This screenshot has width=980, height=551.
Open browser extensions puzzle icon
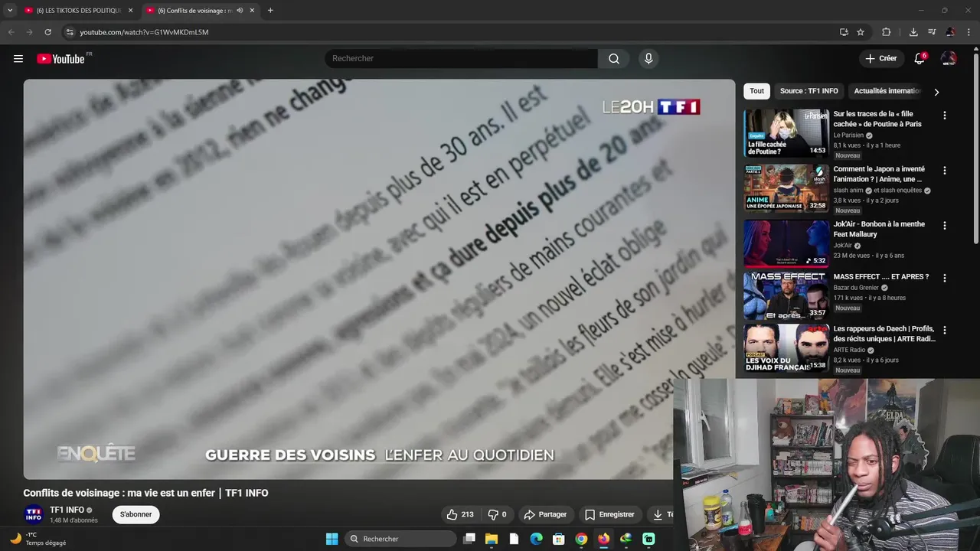click(x=887, y=32)
